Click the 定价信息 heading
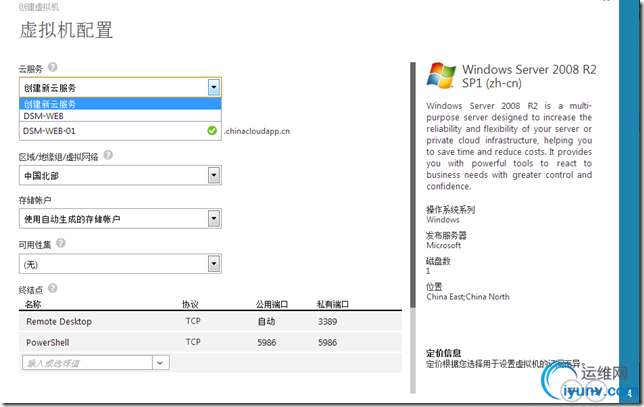Image resolution: width=644 pixels, height=407 pixels. [444, 353]
